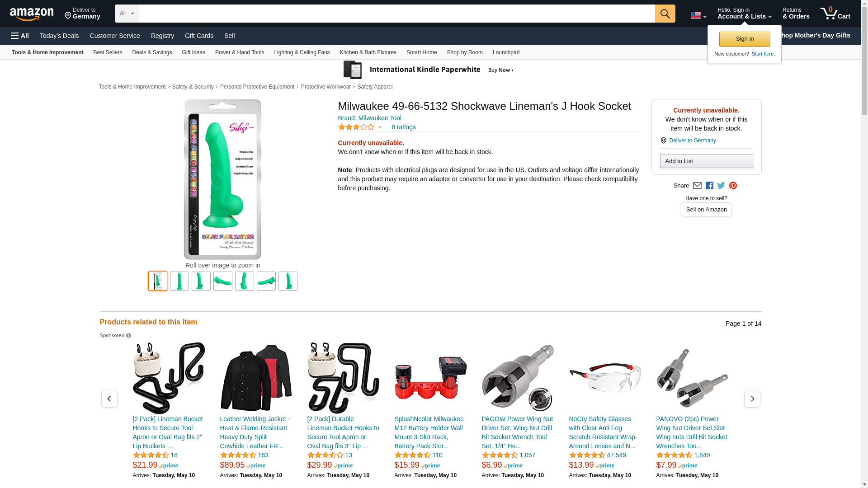This screenshot has height=488, width=868.
Task: Show previous related products page
Action: (x=109, y=399)
